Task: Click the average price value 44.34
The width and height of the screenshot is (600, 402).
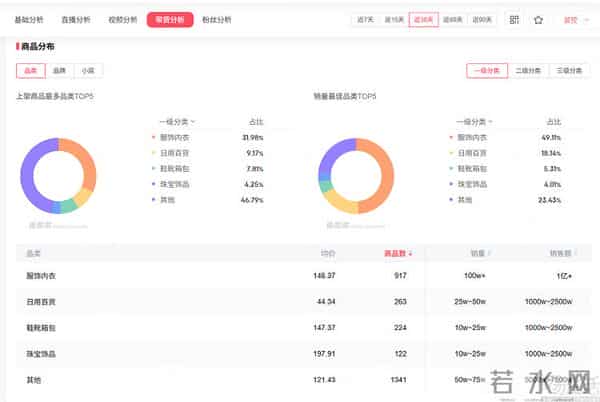Action: [x=326, y=301]
